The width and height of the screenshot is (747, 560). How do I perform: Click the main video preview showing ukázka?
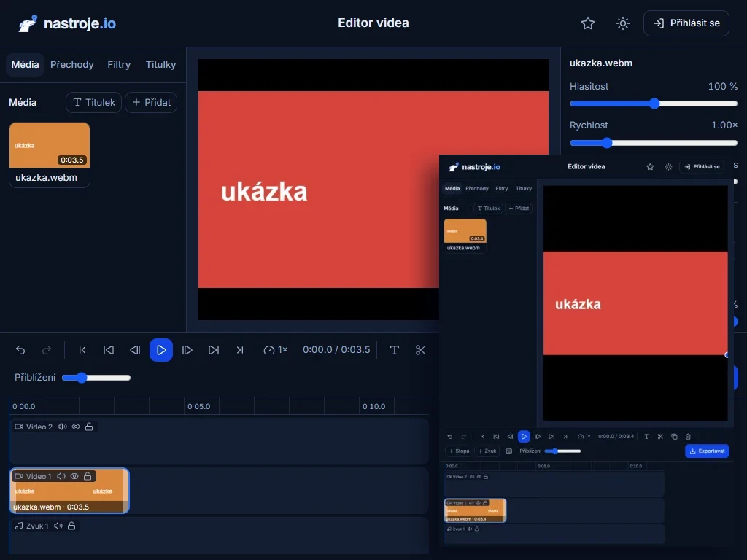(x=318, y=190)
